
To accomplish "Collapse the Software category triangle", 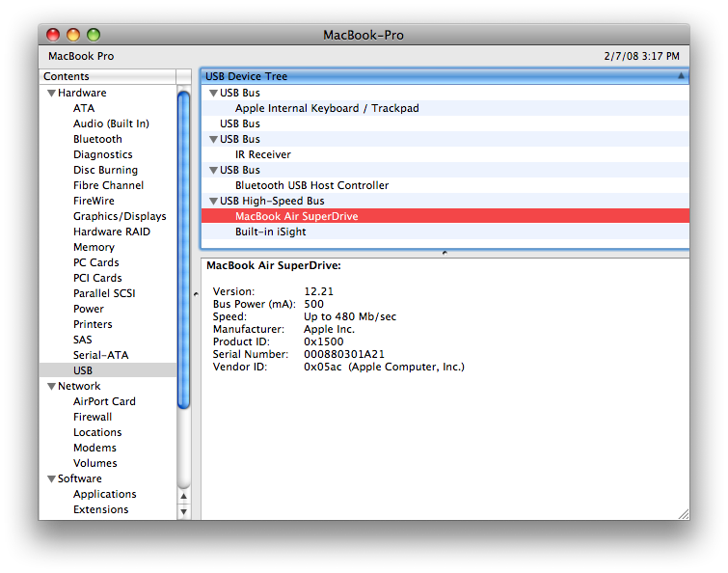I will pyautogui.click(x=51, y=478).
